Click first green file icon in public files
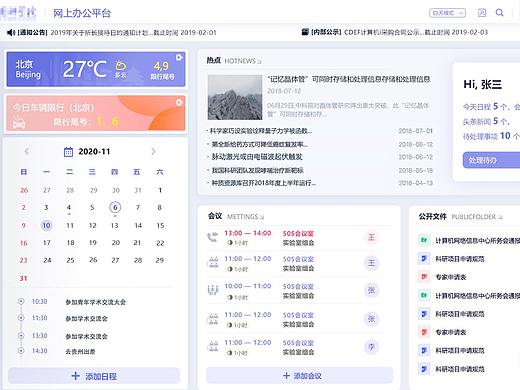 pos(424,240)
